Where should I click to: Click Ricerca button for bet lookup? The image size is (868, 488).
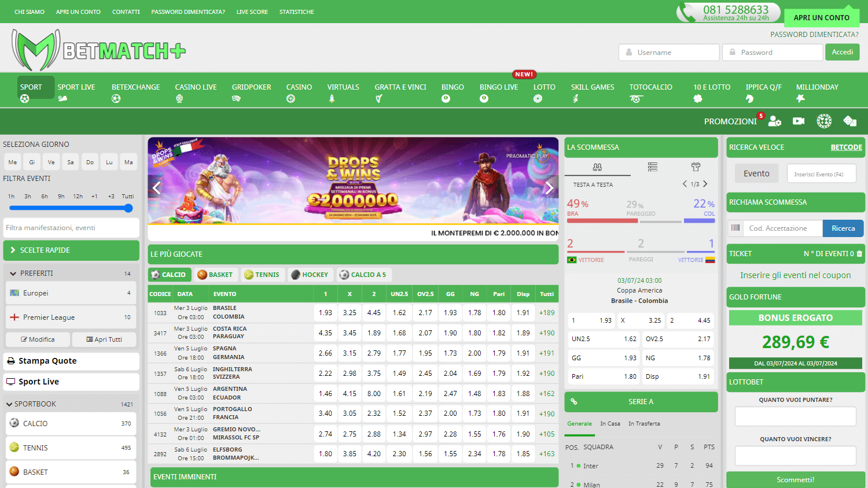(x=843, y=228)
